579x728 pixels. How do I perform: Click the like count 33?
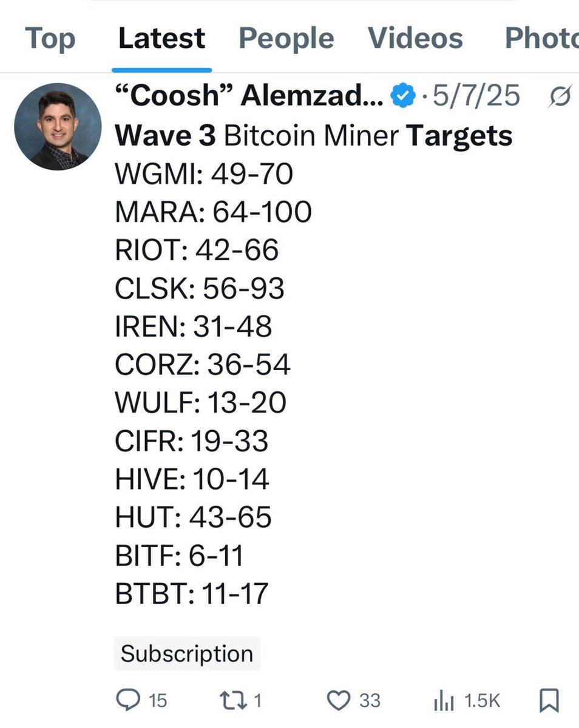click(370, 701)
